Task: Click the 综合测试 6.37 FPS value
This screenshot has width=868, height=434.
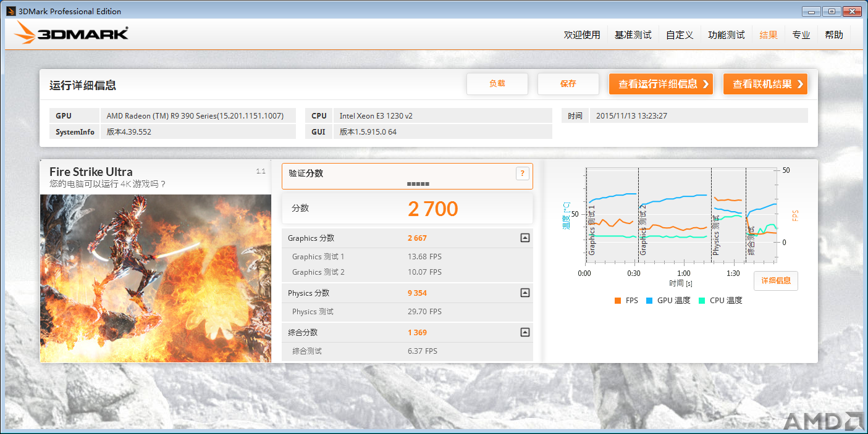Action: click(x=423, y=351)
